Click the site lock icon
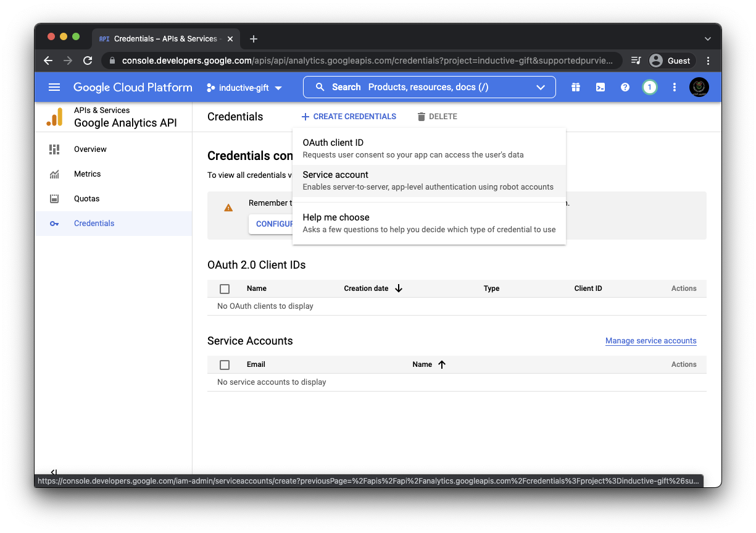Image resolution: width=756 pixels, height=533 pixels. [x=112, y=61]
